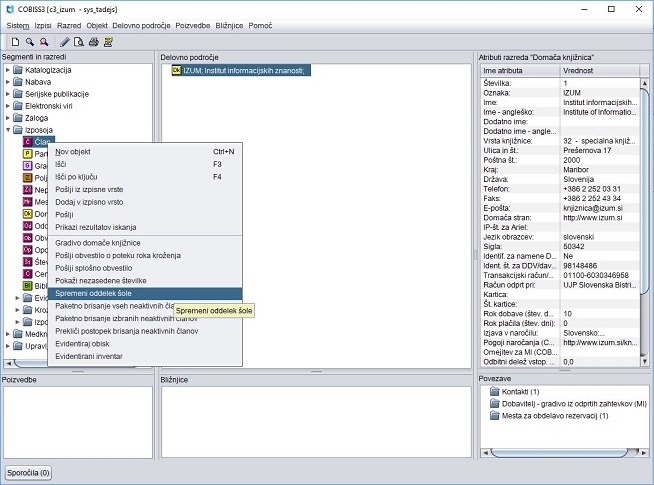Open the Poizvedbe menu
This screenshot has width=654, height=485.
click(x=193, y=26)
